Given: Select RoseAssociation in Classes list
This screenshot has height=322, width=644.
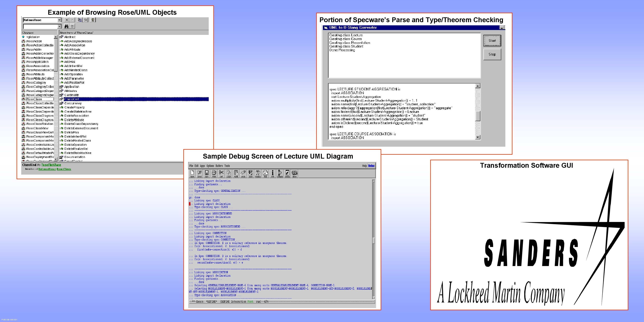Looking at the screenshot, I should (38, 66).
